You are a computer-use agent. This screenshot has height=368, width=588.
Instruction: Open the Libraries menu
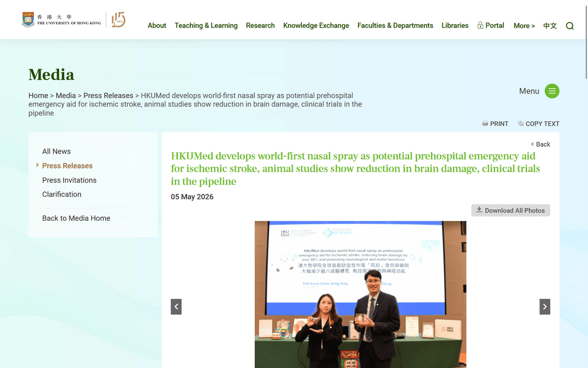click(x=455, y=26)
